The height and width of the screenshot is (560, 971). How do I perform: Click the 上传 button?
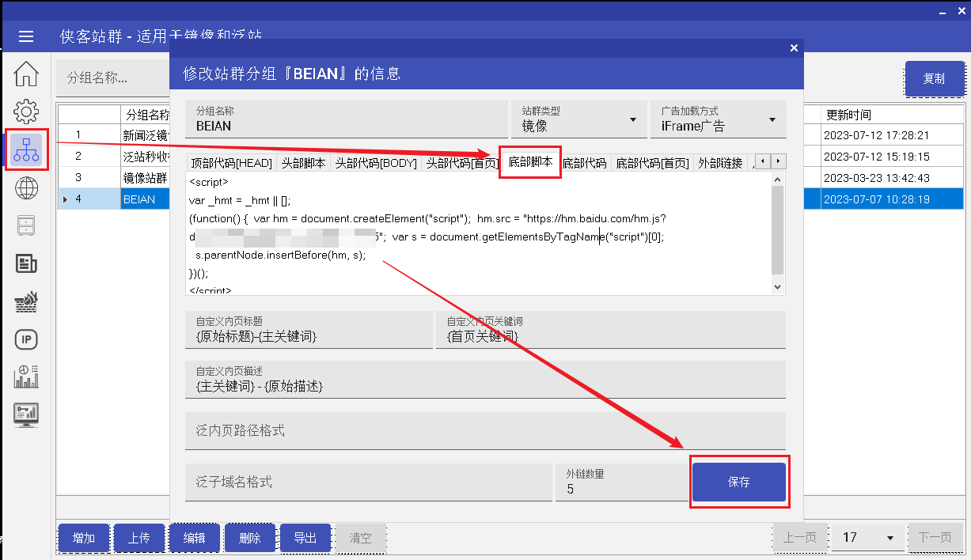(x=139, y=538)
